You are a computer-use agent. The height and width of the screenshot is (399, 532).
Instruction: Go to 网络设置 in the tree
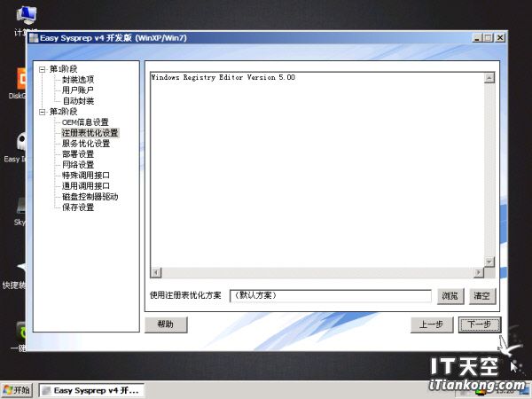point(78,165)
